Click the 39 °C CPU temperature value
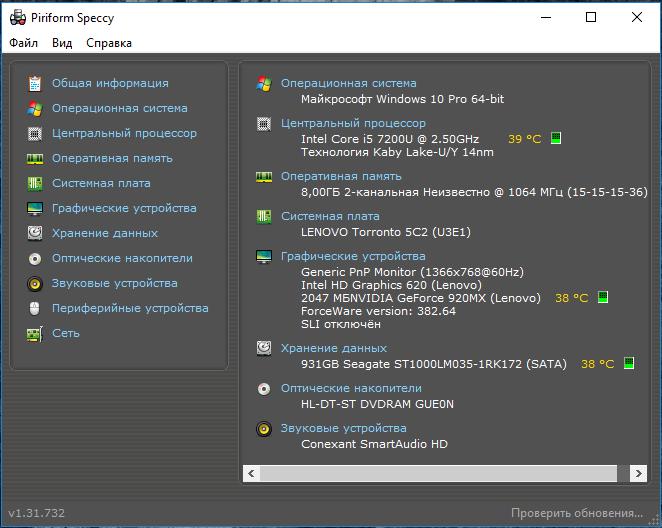Image resolution: width=662 pixels, height=528 pixels. tap(524, 139)
